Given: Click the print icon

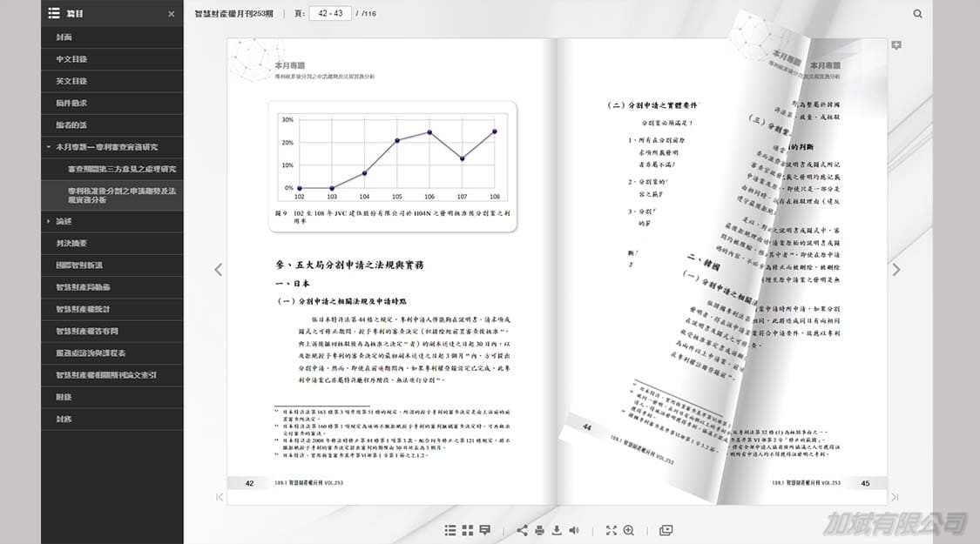Looking at the screenshot, I should (539, 530).
